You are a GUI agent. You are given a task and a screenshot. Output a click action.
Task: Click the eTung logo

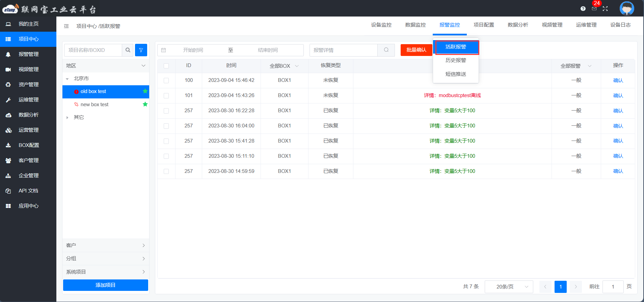(x=10, y=9)
